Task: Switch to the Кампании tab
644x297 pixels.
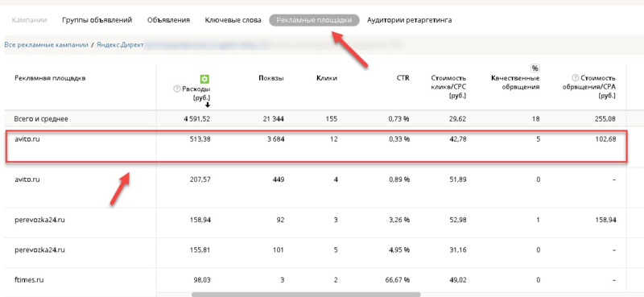Action: [29, 19]
